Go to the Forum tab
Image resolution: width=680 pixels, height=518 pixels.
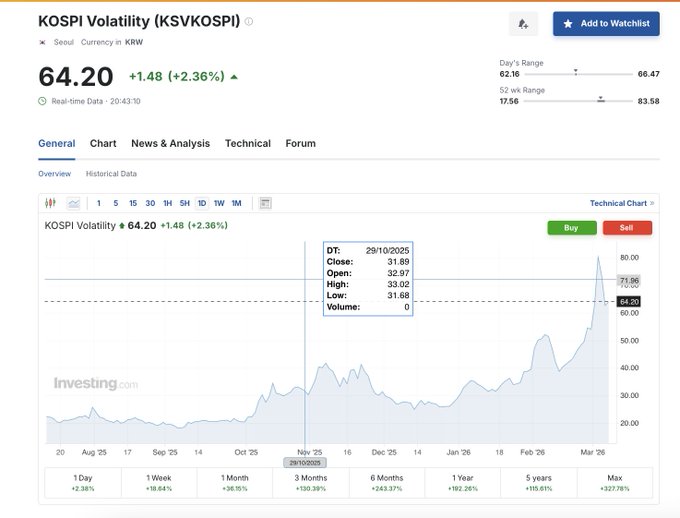point(301,144)
